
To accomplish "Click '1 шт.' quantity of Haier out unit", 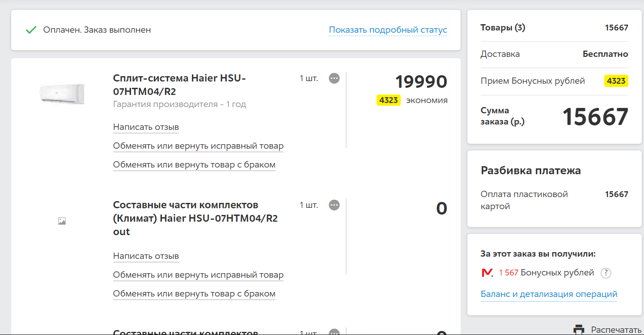I will coord(309,205).
